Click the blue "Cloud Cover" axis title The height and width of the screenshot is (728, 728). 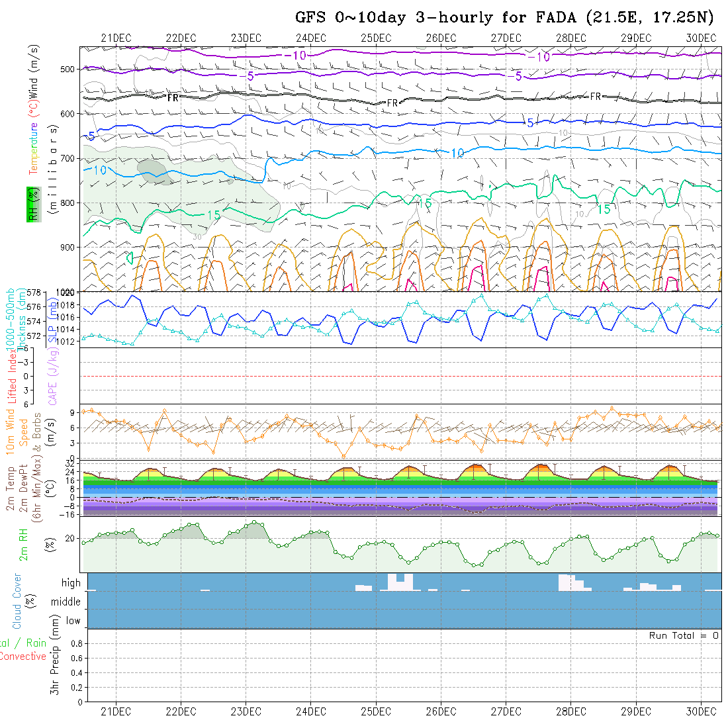(x=17, y=601)
